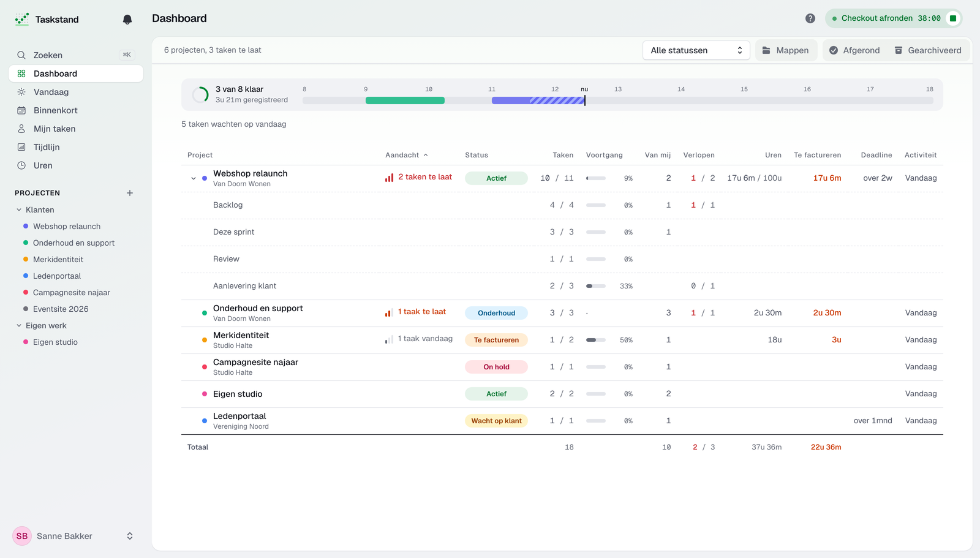Toggle the Mappen view button
This screenshot has width=980, height=558.
point(785,50)
